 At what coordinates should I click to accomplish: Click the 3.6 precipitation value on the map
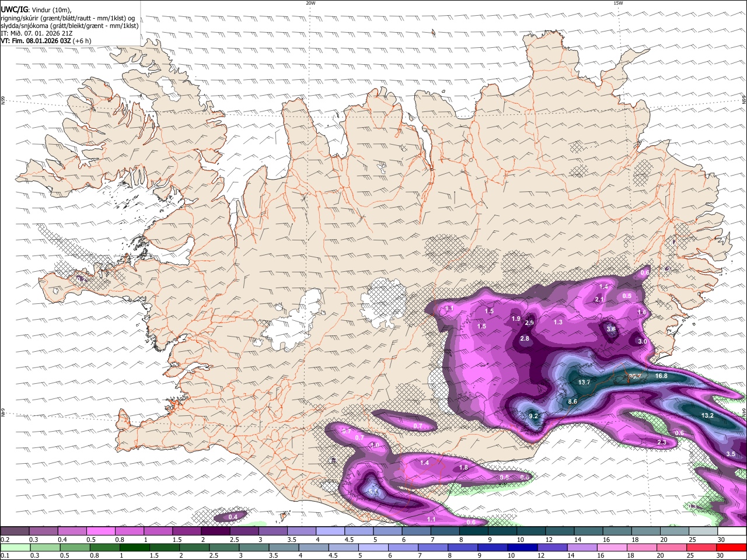click(611, 329)
